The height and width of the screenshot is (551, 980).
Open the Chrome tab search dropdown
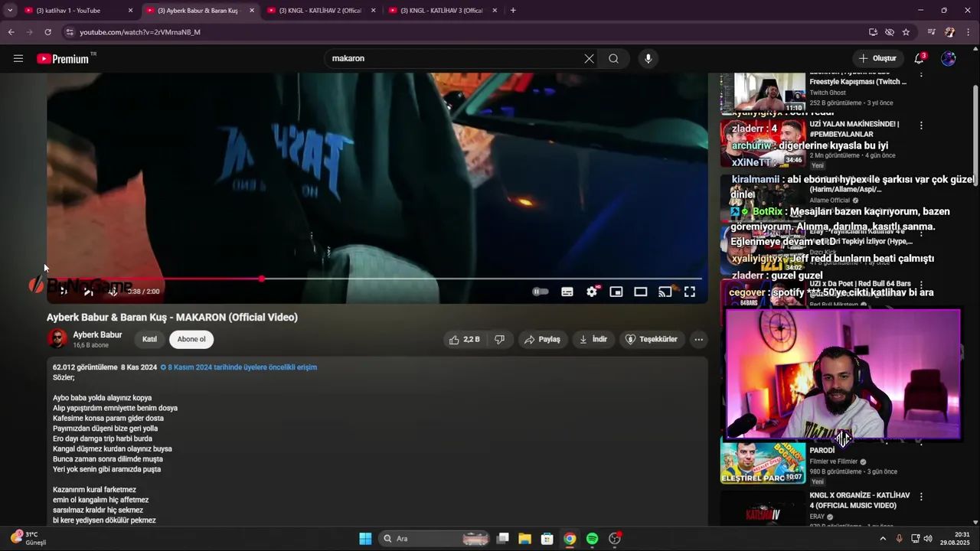9,10
